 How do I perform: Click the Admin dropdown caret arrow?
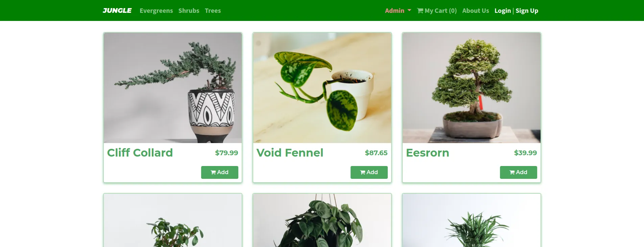coord(409,10)
